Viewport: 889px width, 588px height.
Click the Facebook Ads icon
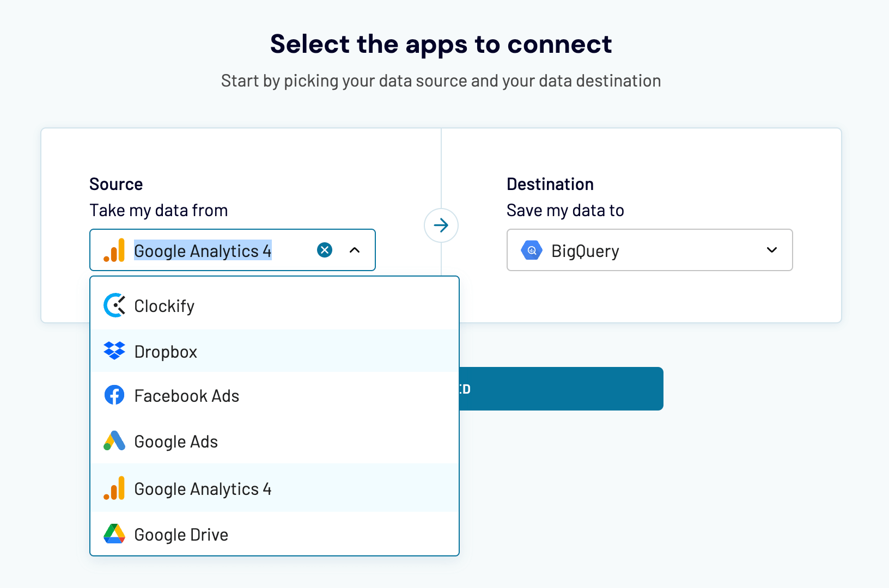114,395
